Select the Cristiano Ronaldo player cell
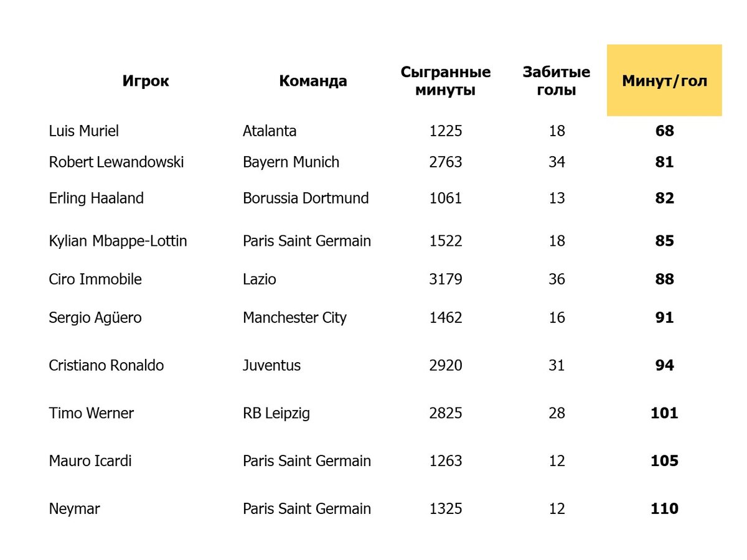Screen dimensions: 747x560 (106, 365)
